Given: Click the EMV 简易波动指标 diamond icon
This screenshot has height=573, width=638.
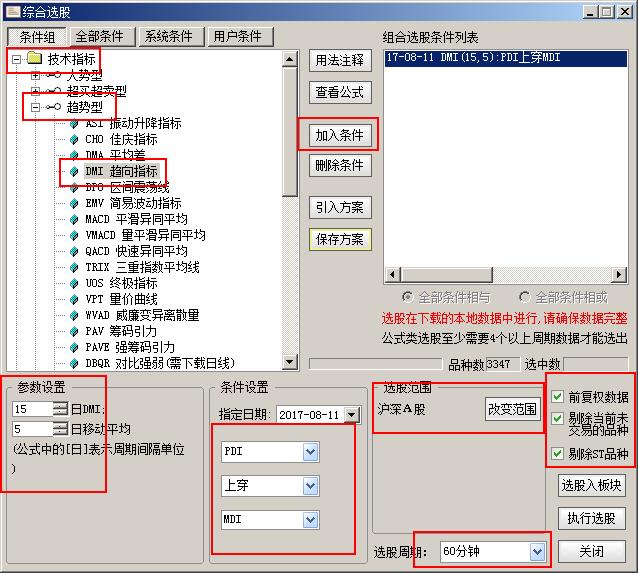Looking at the screenshot, I should [x=74, y=203].
